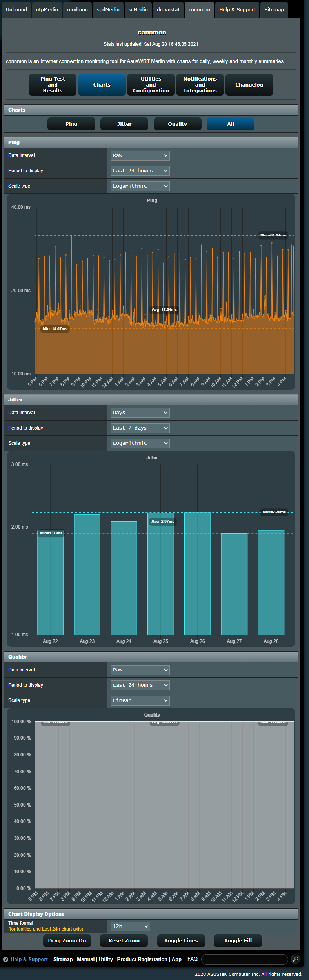Viewport: 309px width, 980px height.
Task: Open the Ping Data interval dropdown
Action: (x=140, y=155)
